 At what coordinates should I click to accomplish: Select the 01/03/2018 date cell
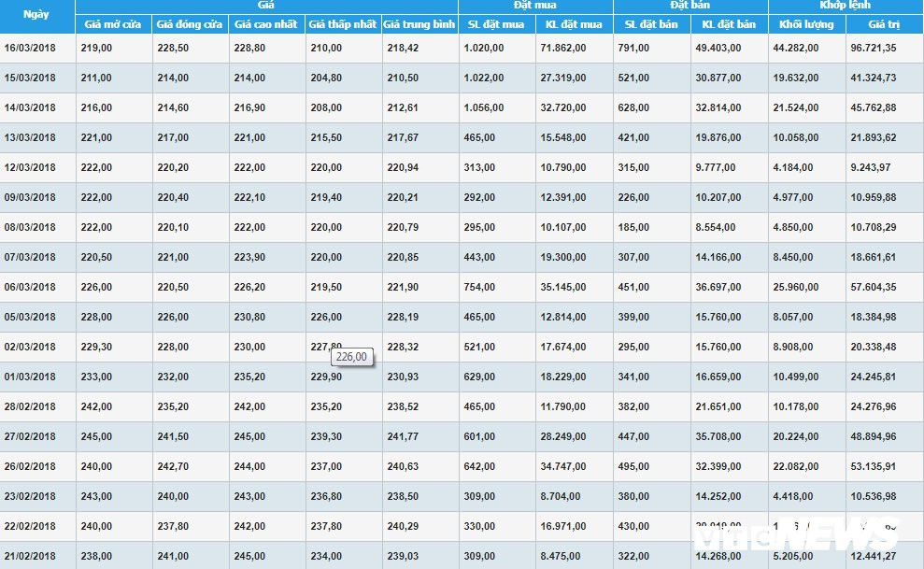pyautogui.click(x=30, y=377)
